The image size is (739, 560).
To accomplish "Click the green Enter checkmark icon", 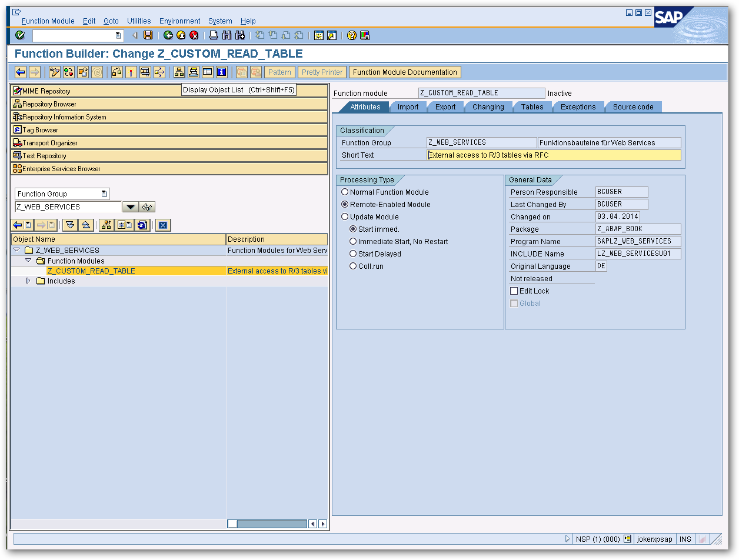I will tap(20, 35).
